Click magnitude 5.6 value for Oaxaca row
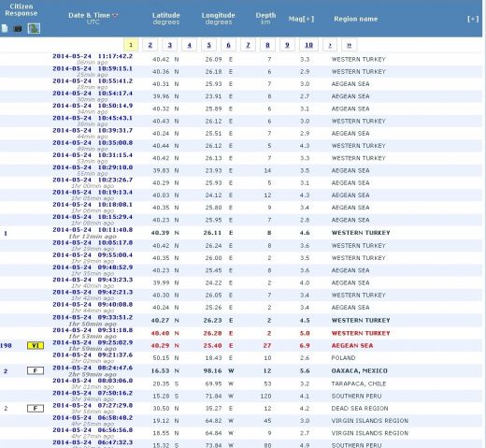Image resolution: width=486 pixels, height=448 pixels. point(305,371)
